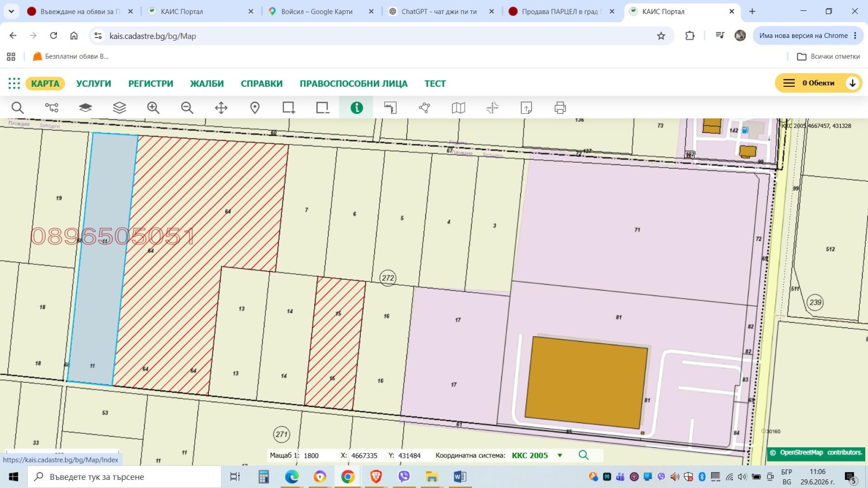
Task: Choose rectangle remove-from-selection tool
Action: pyautogui.click(x=323, y=108)
